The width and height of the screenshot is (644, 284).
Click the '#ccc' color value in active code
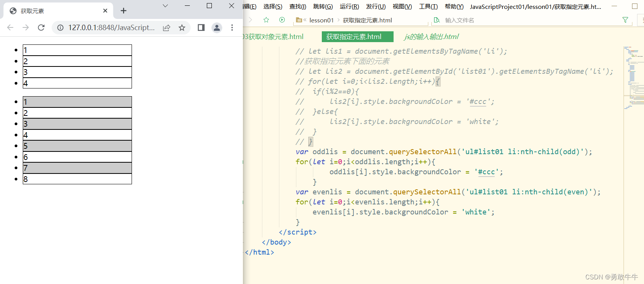coord(486,172)
